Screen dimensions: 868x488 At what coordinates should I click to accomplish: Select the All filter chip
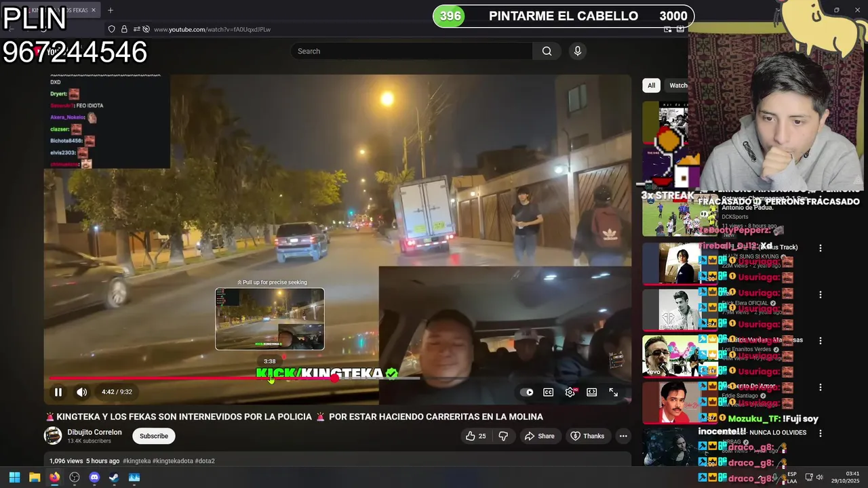click(651, 85)
